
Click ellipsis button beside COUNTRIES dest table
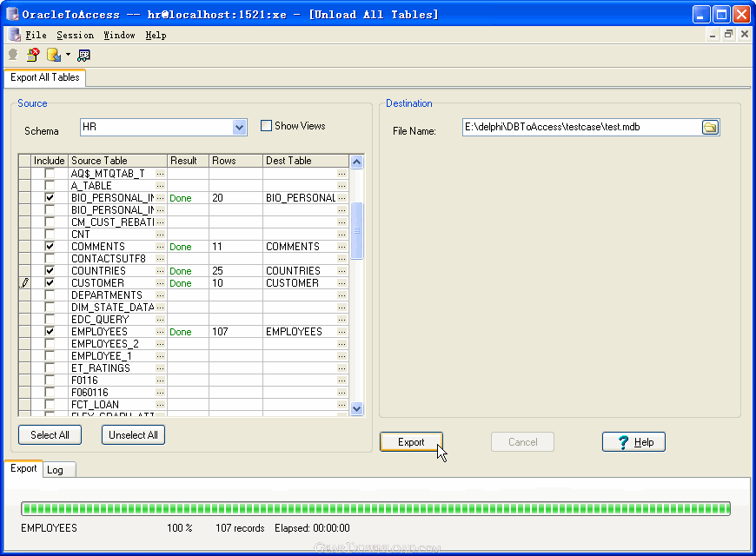[x=342, y=271]
